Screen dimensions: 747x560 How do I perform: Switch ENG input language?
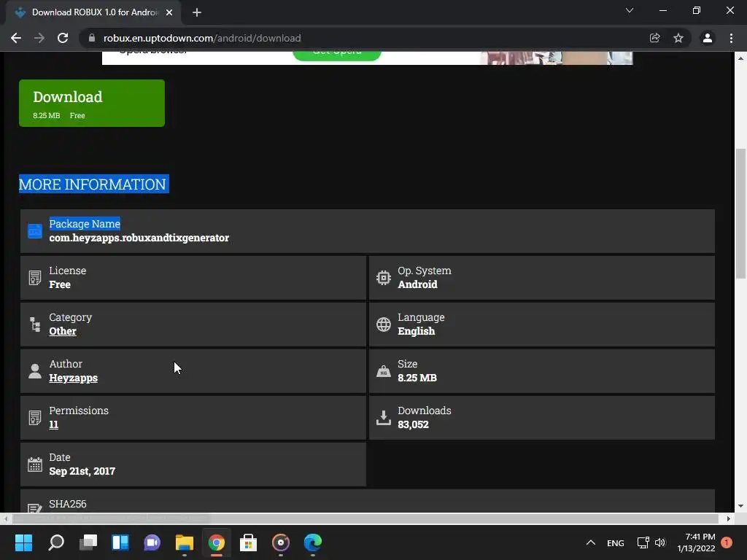point(616,542)
